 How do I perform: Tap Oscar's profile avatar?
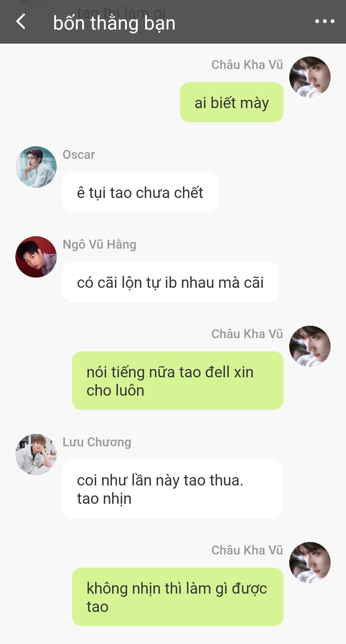pyautogui.click(x=36, y=167)
